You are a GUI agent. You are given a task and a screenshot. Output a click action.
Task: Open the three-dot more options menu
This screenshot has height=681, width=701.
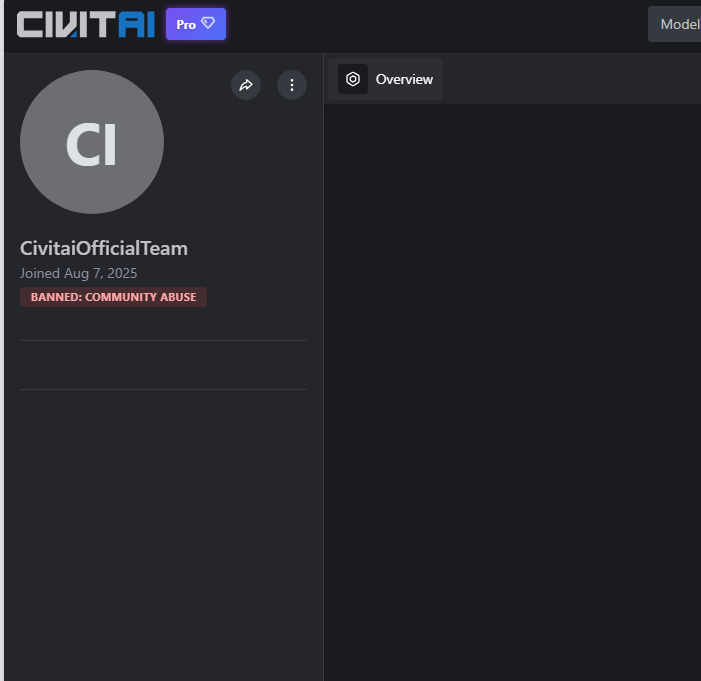point(292,85)
